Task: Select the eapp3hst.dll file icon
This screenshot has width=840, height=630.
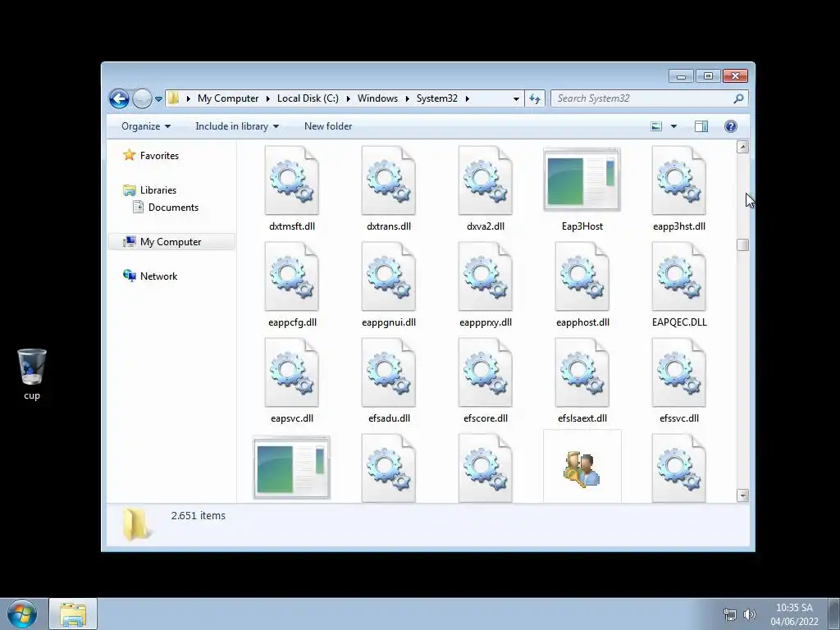Action: click(x=678, y=180)
